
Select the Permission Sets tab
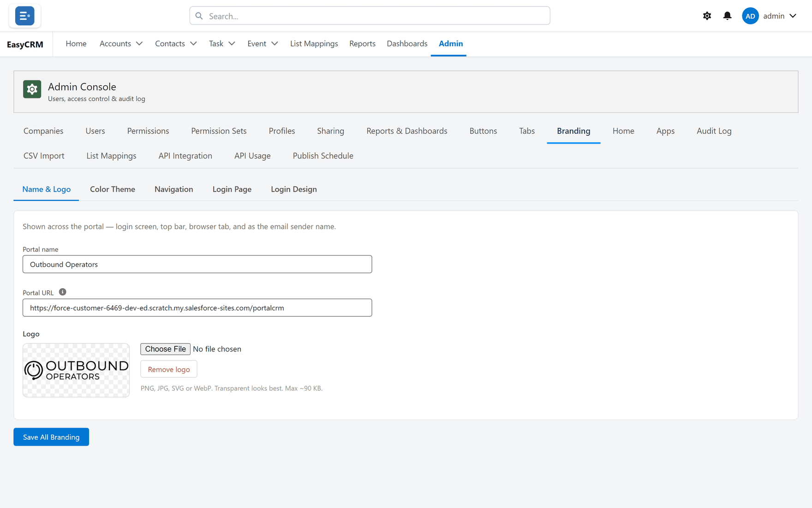(219, 131)
